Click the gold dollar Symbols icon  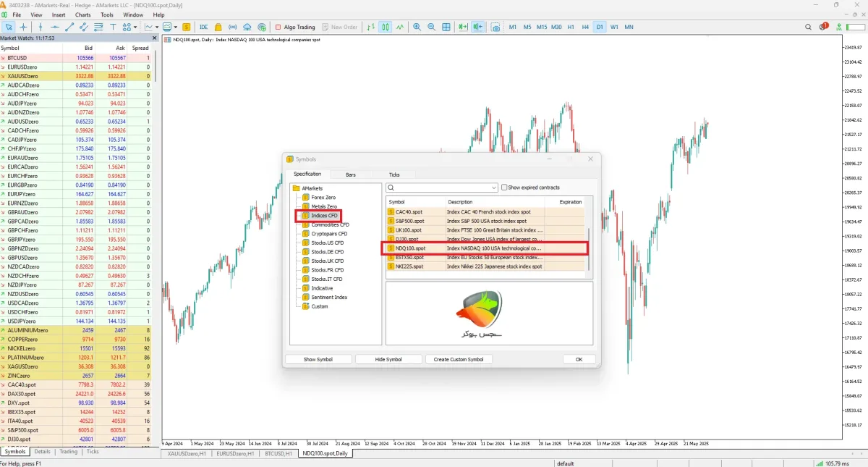click(187, 27)
